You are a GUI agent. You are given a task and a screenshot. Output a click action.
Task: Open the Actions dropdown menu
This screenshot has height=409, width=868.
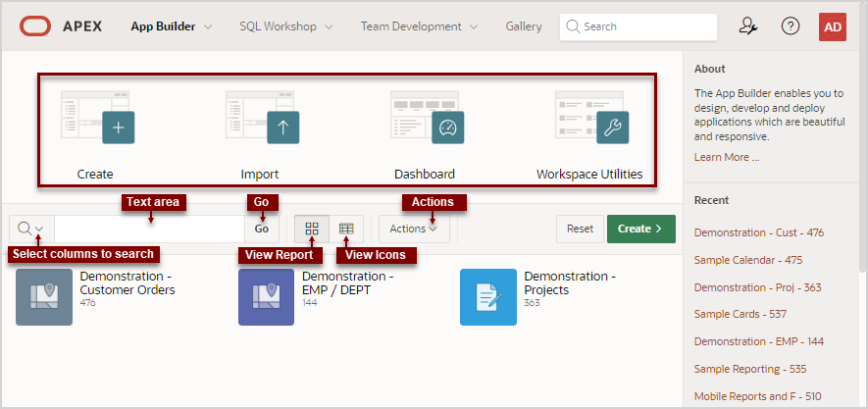[x=414, y=229]
